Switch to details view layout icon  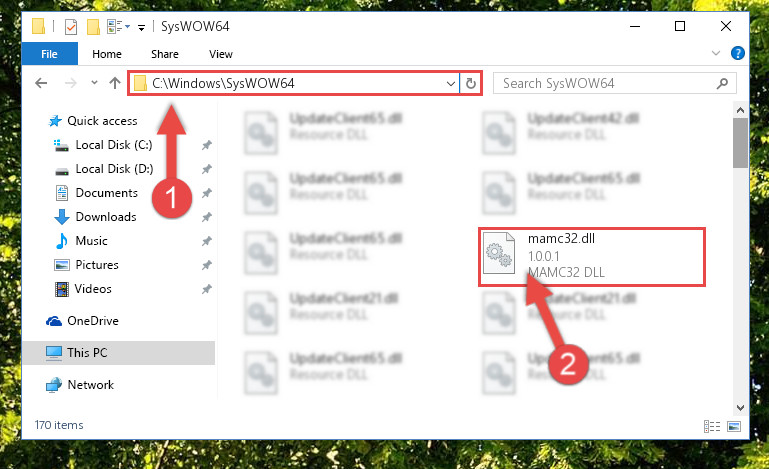click(x=712, y=426)
